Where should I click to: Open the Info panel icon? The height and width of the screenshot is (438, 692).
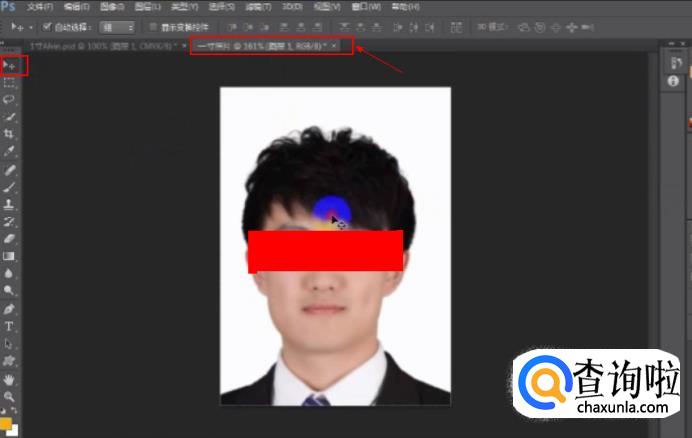[x=675, y=82]
